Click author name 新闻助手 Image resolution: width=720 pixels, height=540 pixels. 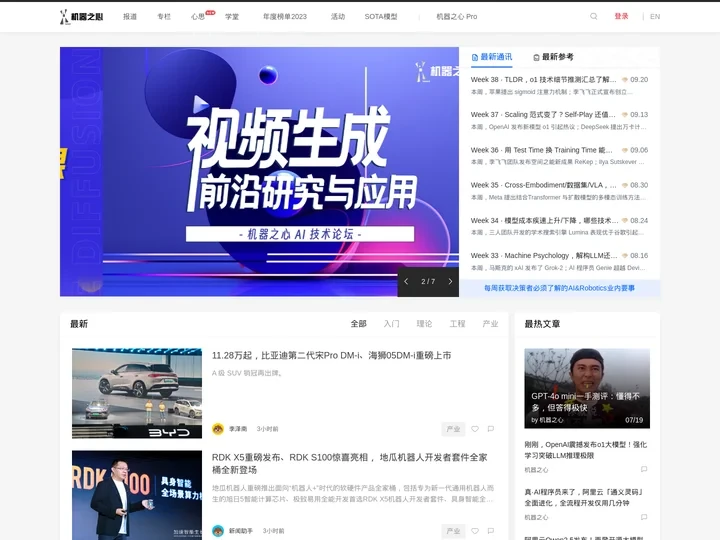point(241,531)
